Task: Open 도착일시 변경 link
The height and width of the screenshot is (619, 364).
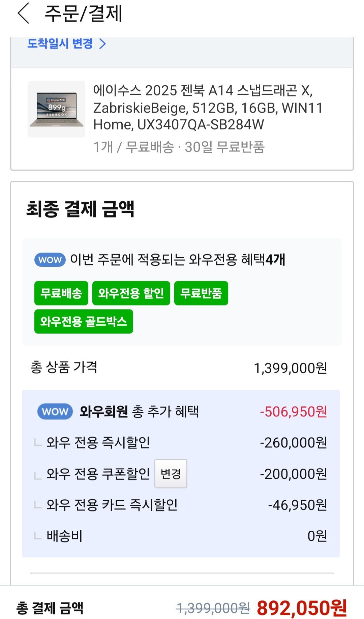Action: pyautogui.click(x=60, y=43)
